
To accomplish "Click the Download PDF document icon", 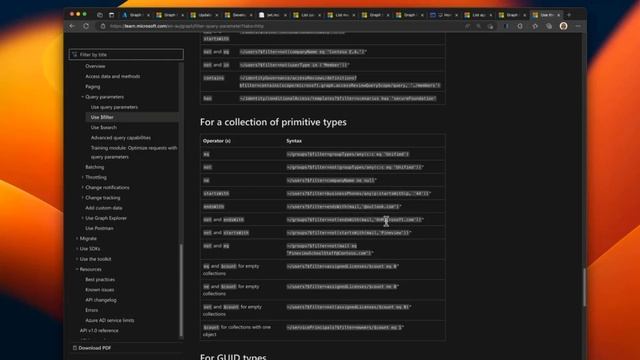I will coord(75,348).
